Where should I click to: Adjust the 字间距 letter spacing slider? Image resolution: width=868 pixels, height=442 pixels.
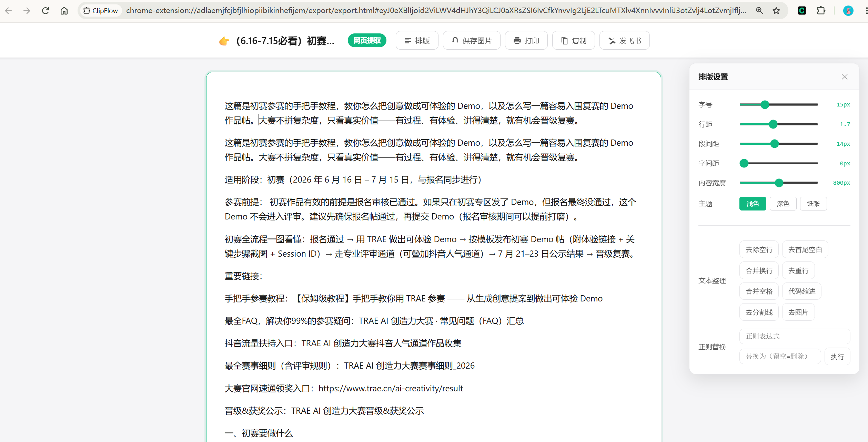click(779, 163)
